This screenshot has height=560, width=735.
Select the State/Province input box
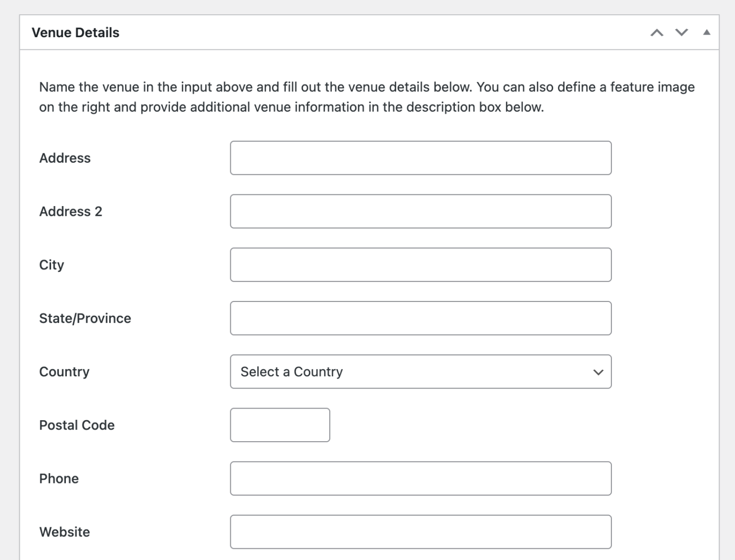[420, 318]
